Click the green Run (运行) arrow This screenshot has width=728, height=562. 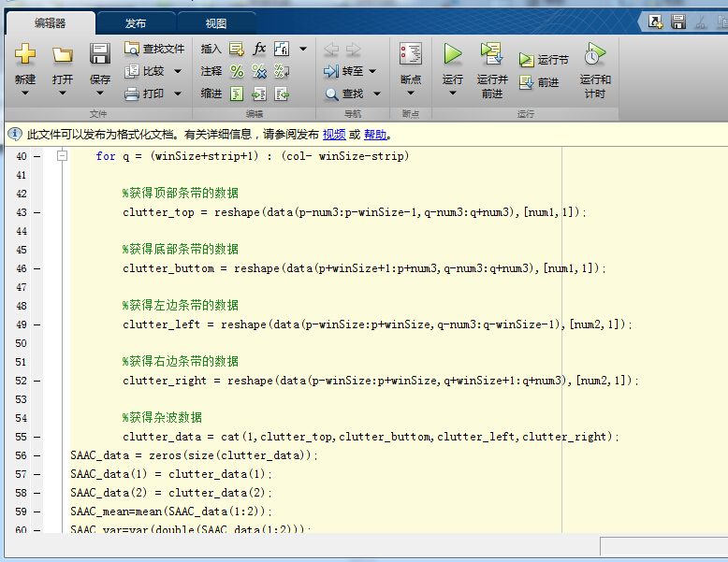[x=453, y=54]
